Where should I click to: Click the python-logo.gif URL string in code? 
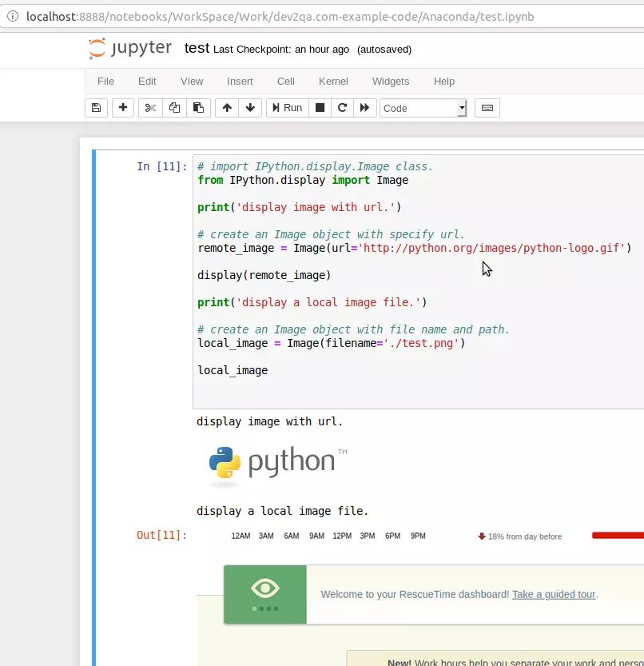pos(491,248)
